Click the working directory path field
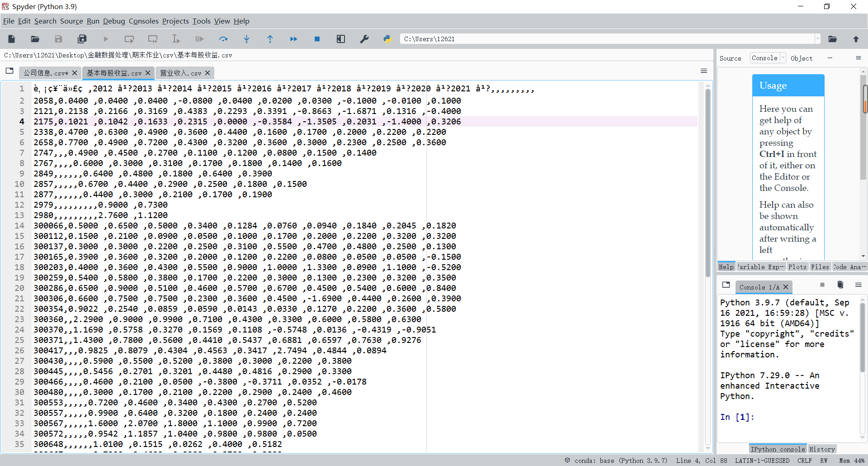The height and width of the screenshot is (466, 868). pyautogui.click(x=607, y=39)
